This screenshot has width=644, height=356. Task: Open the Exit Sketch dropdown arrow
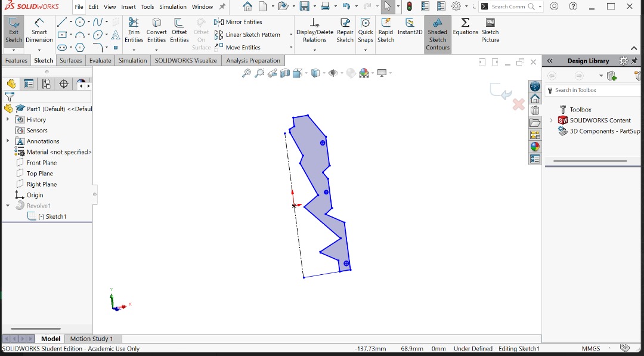click(x=14, y=50)
